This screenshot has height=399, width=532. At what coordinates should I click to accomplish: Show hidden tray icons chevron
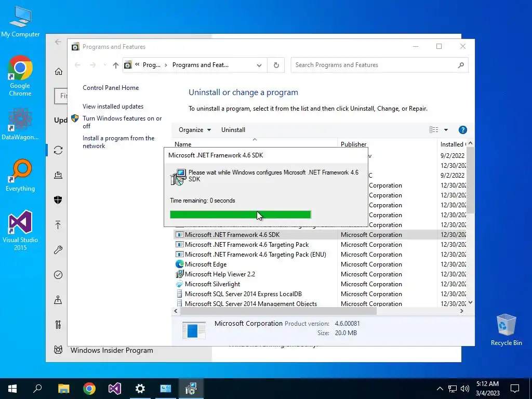click(x=440, y=389)
